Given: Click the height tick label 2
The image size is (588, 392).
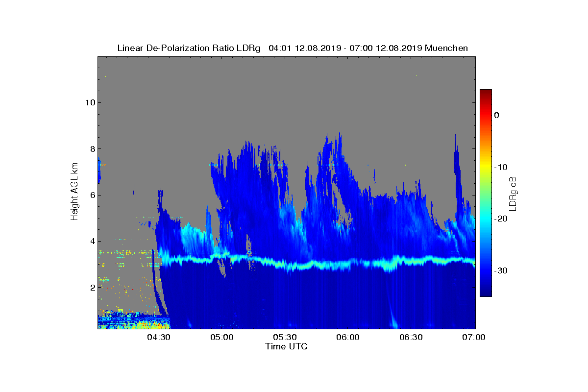Looking at the screenshot, I should pos(92,288).
